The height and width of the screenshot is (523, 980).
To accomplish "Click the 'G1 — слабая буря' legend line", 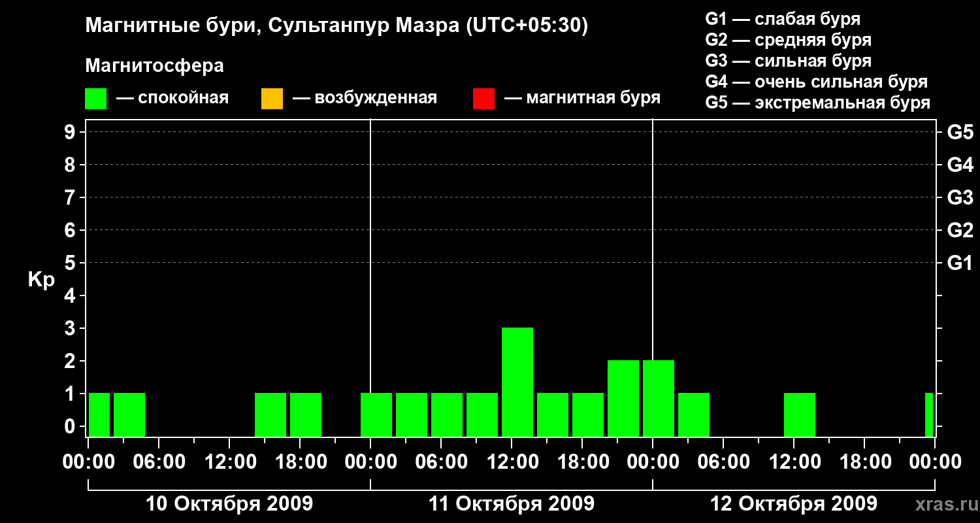I will [783, 19].
